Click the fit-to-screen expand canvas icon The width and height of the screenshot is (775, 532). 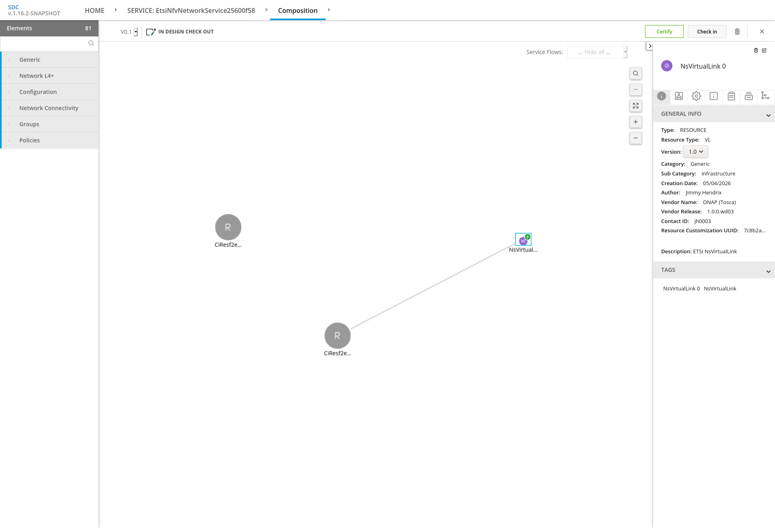coord(636,106)
